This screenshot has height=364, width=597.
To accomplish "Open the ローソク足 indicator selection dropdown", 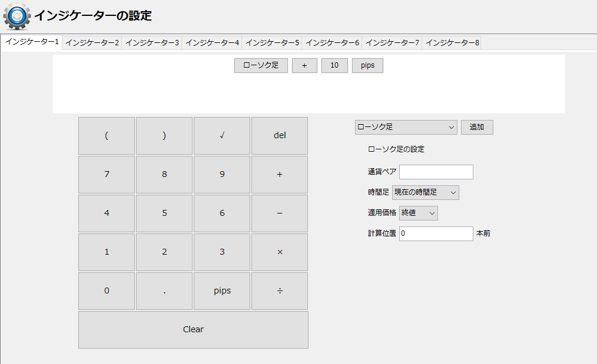I will [x=405, y=127].
